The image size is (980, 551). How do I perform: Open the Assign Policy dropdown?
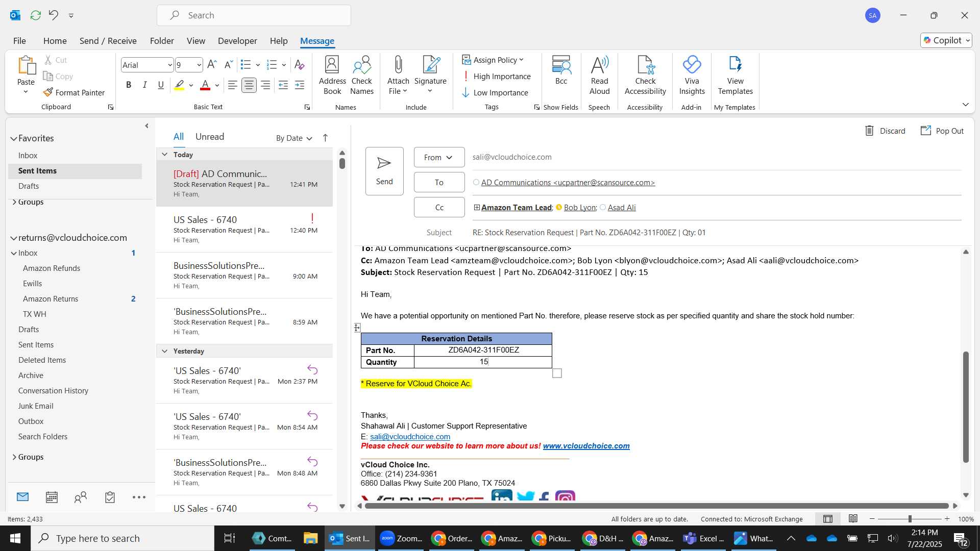[x=493, y=60]
